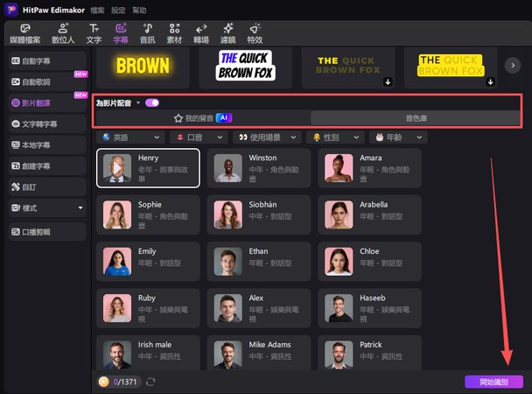Open the 數位人 digital human panel
This screenshot has height=394, width=532.
(63, 34)
